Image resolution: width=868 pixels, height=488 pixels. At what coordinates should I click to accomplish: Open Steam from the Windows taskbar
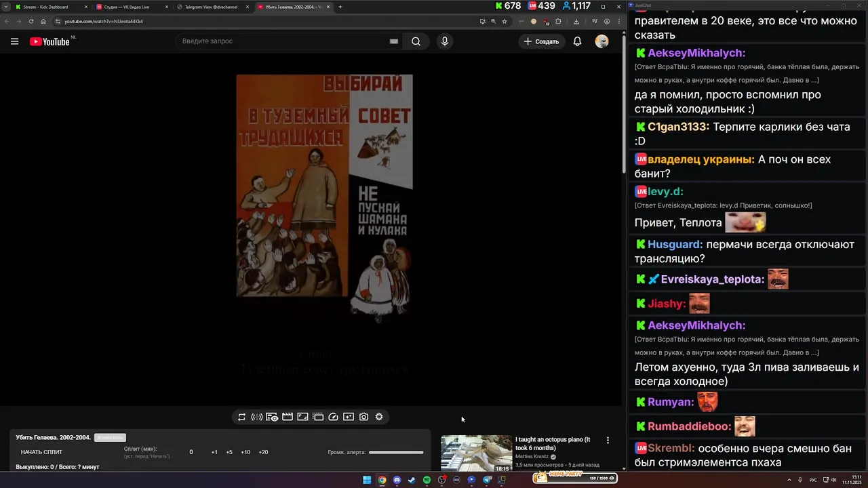point(412,480)
